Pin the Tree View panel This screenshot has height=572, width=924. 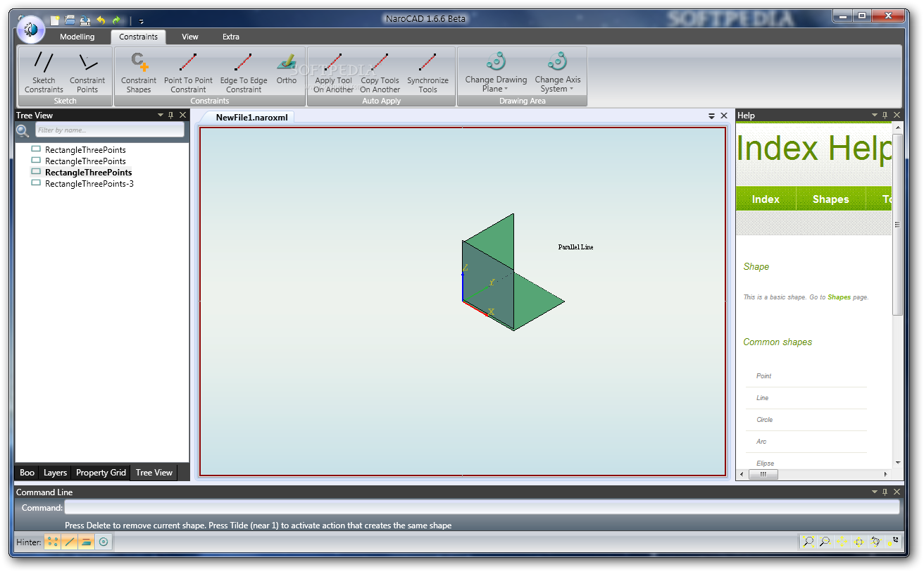point(171,115)
